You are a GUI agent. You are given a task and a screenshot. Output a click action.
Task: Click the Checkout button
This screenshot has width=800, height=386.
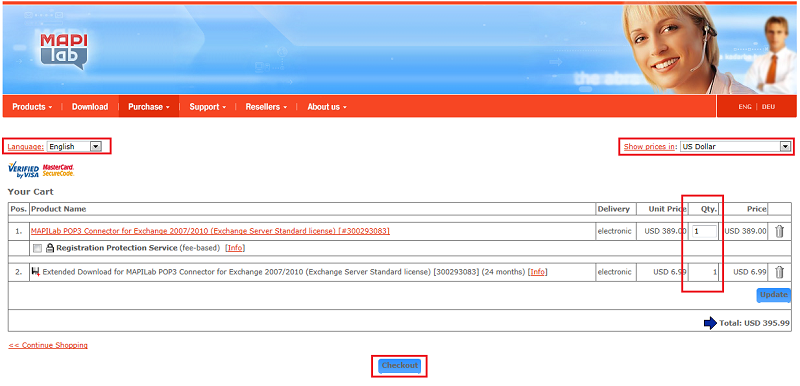coord(399,366)
